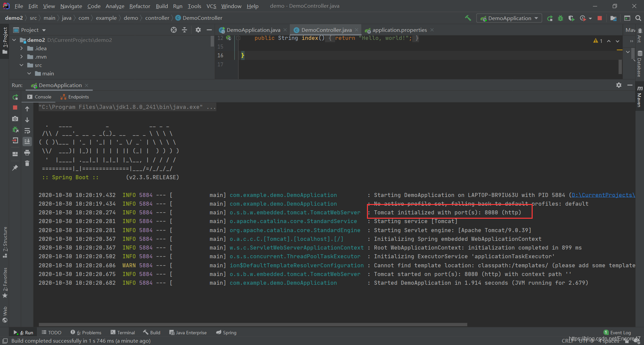Viewport: 644px width, 345px height.
Task: Click the Build project hammer icon
Action: coord(468,18)
